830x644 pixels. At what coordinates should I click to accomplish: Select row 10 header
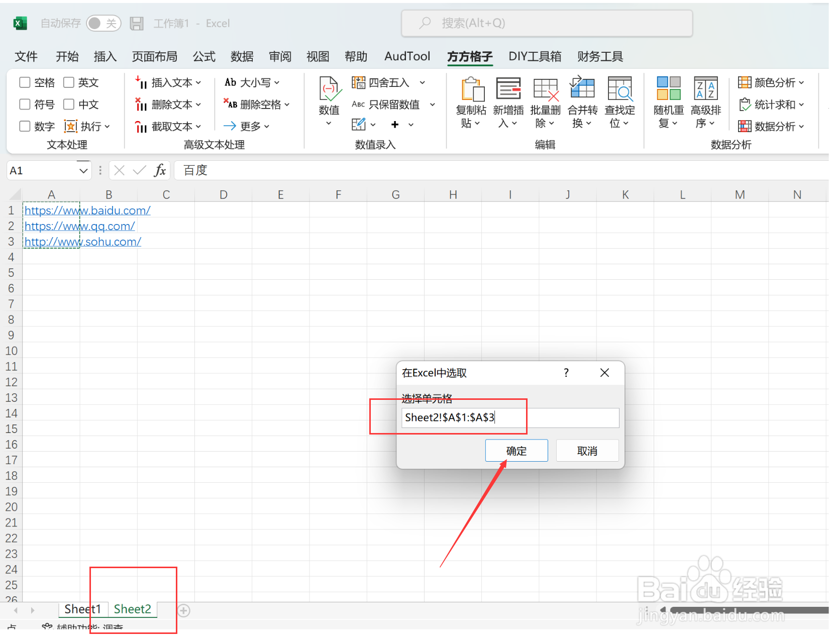click(11, 351)
